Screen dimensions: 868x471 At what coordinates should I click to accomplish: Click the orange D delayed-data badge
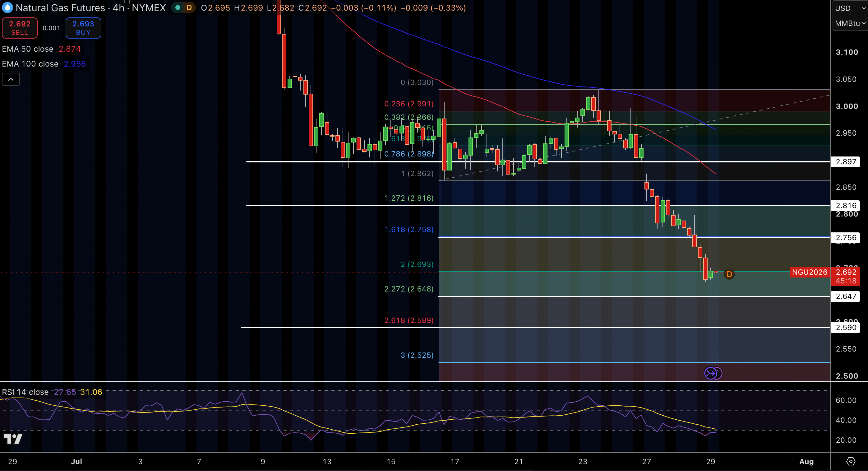(x=189, y=7)
